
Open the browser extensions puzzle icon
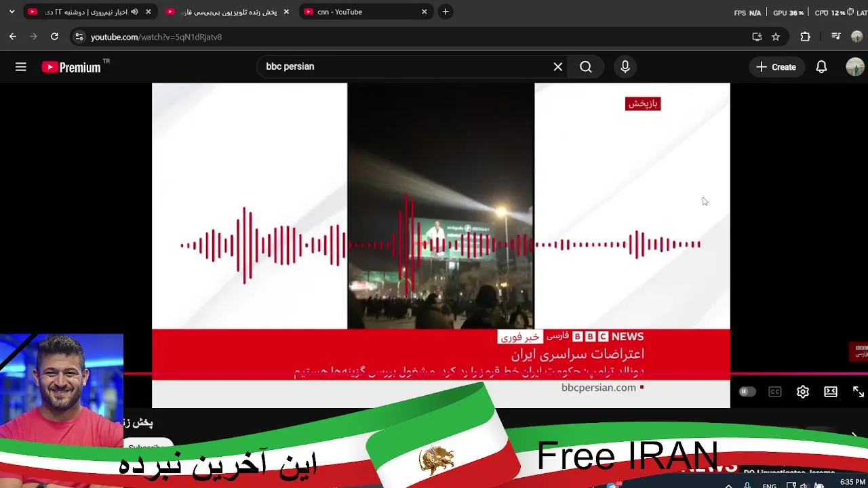coord(806,37)
